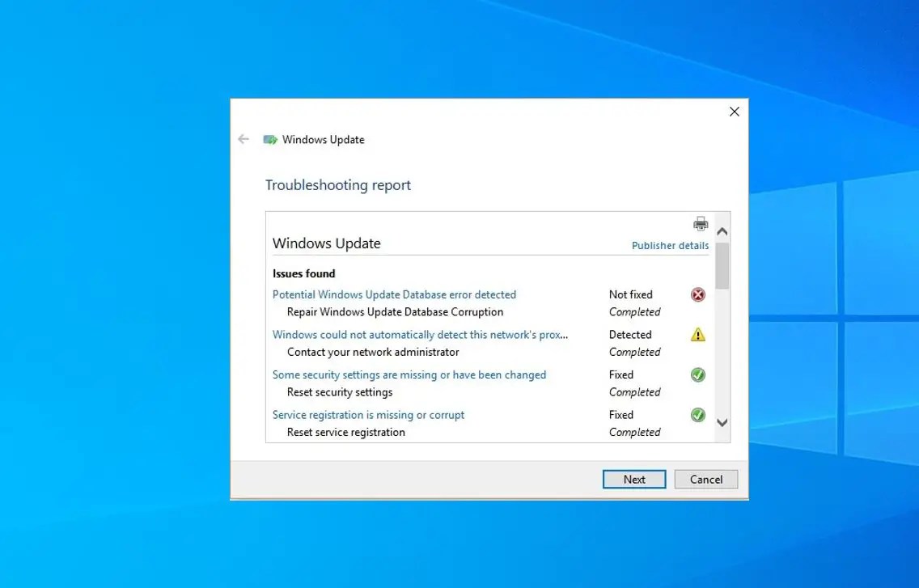Click the red error icon beside Not fixed
This screenshot has height=588, width=919.
pos(697,294)
